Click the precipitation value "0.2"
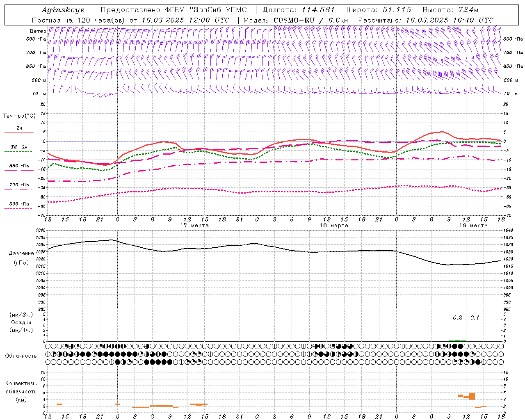The width and height of the screenshot is (525, 420). (x=457, y=318)
